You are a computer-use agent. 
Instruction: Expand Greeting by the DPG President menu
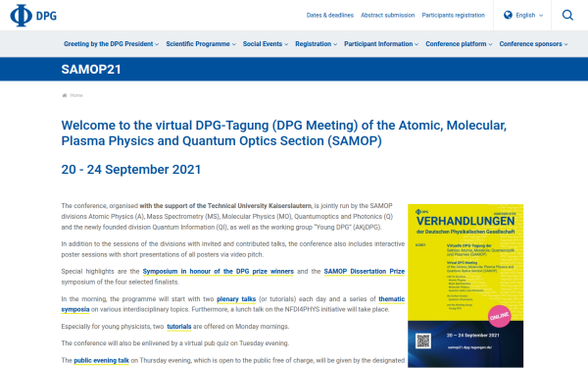coord(111,44)
